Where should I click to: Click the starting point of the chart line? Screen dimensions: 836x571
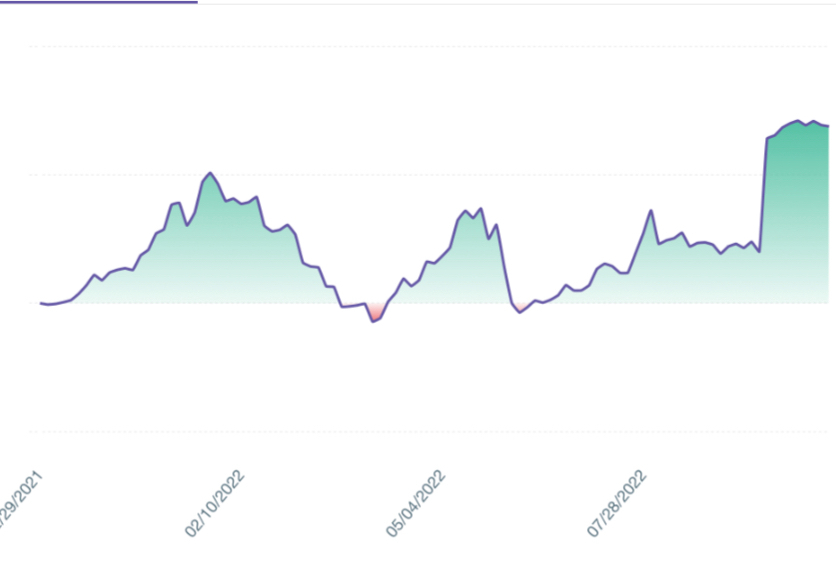point(41,303)
